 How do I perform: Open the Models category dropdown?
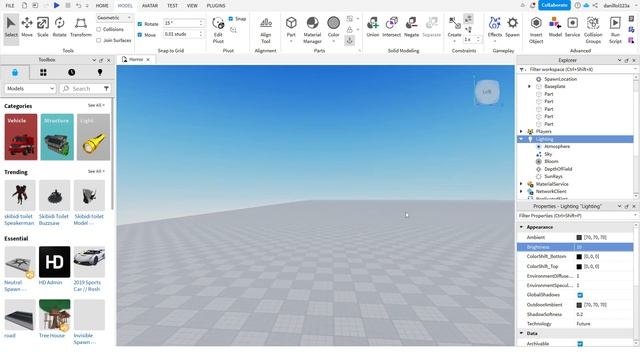click(30, 89)
